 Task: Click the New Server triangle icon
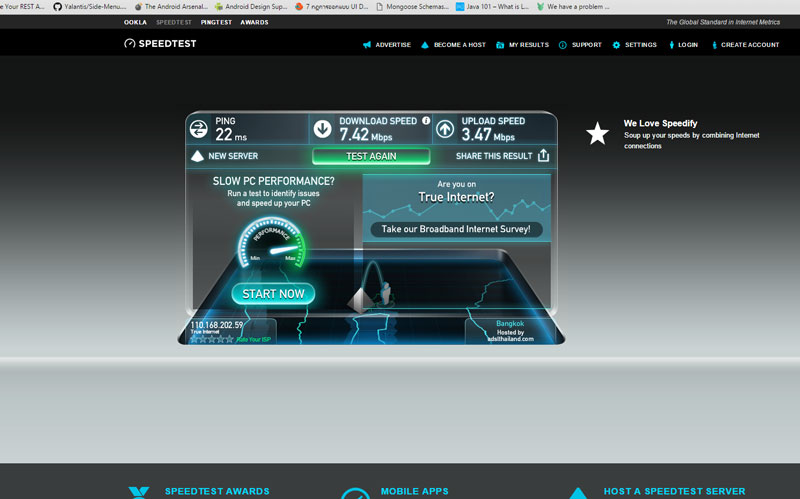pos(197,156)
